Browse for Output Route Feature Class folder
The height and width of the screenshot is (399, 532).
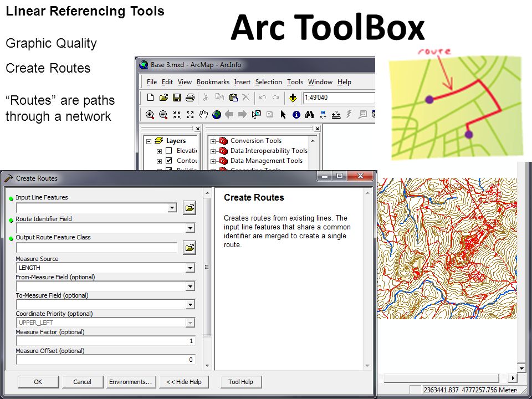point(190,248)
